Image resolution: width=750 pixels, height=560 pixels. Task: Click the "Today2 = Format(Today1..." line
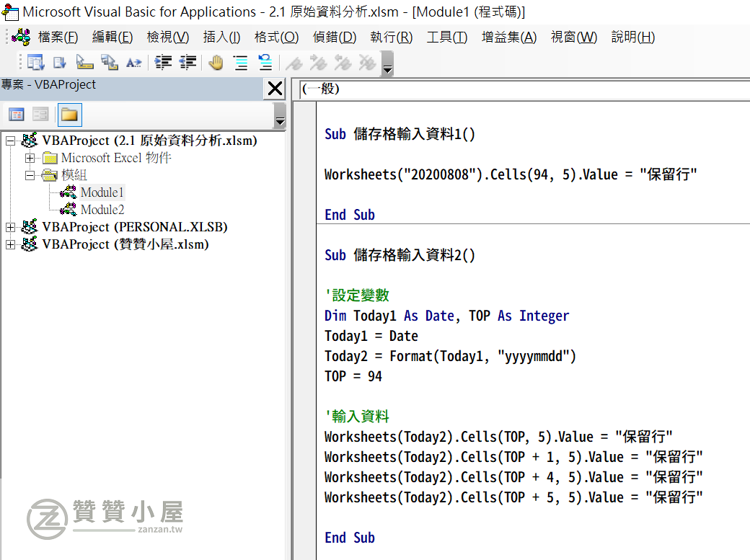tap(450, 356)
